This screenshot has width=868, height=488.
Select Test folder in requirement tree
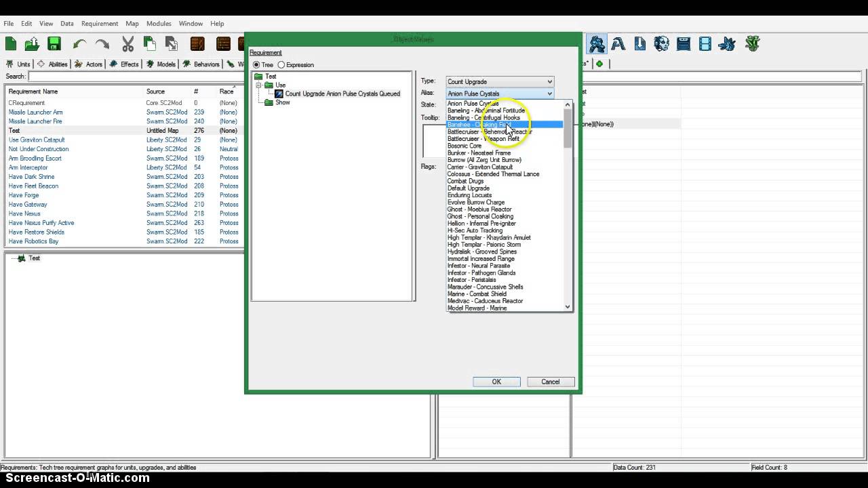click(x=271, y=77)
